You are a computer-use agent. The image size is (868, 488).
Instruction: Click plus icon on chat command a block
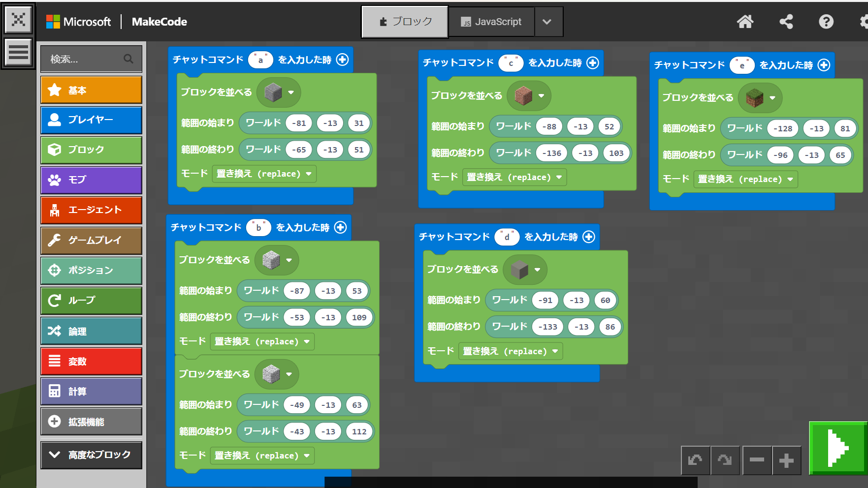pyautogui.click(x=342, y=60)
